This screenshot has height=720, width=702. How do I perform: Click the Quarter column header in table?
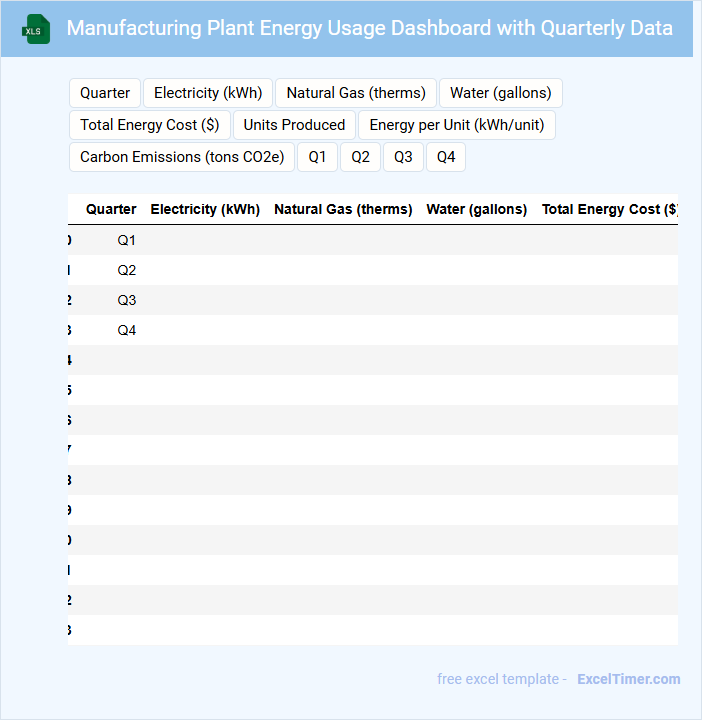[111, 209]
